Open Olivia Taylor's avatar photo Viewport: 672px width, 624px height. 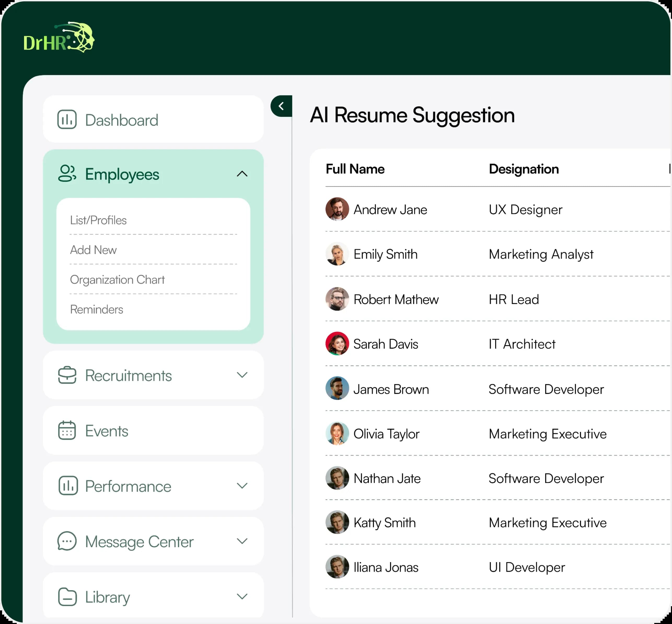click(x=337, y=433)
